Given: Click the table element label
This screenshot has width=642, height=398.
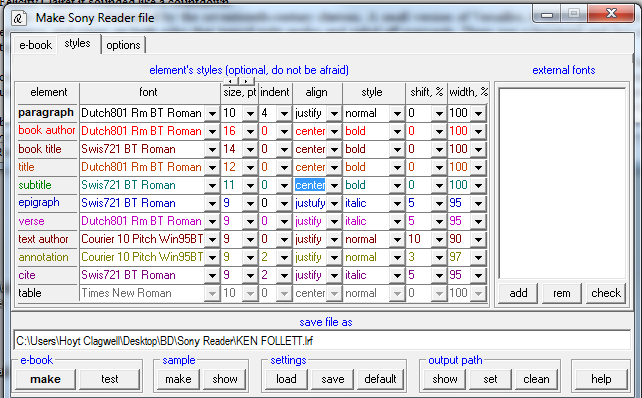Looking at the screenshot, I should (x=30, y=293).
